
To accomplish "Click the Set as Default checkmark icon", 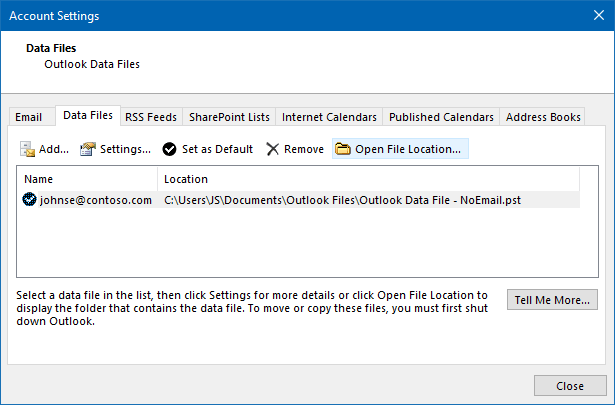I will click(169, 149).
